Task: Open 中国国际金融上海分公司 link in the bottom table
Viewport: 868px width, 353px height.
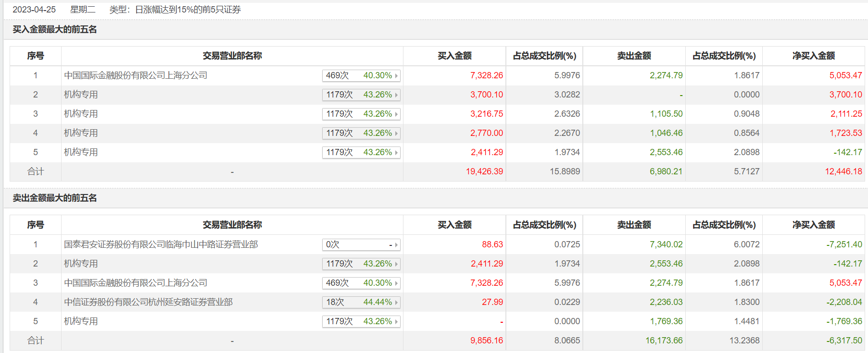Action: 136,283
